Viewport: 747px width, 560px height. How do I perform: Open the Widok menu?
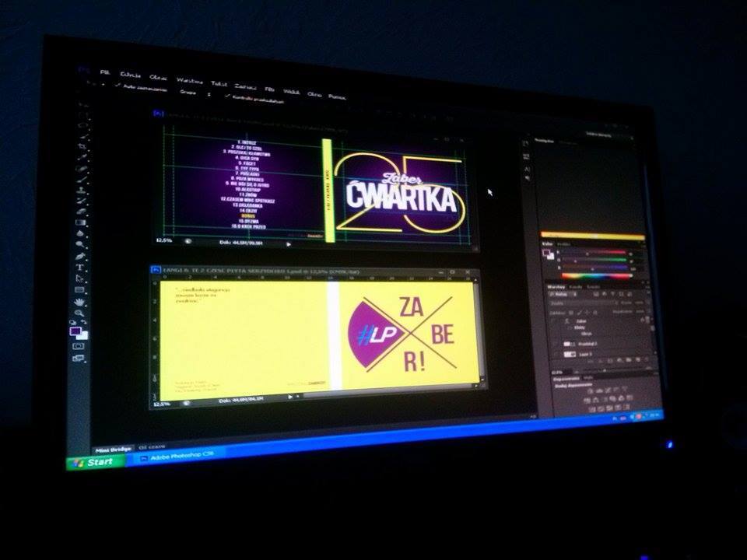[x=291, y=91]
